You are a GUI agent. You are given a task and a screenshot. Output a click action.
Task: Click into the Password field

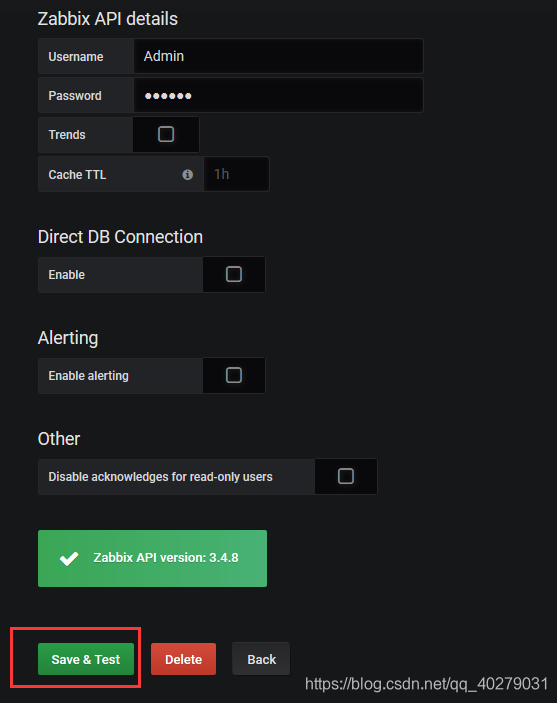[278, 95]
